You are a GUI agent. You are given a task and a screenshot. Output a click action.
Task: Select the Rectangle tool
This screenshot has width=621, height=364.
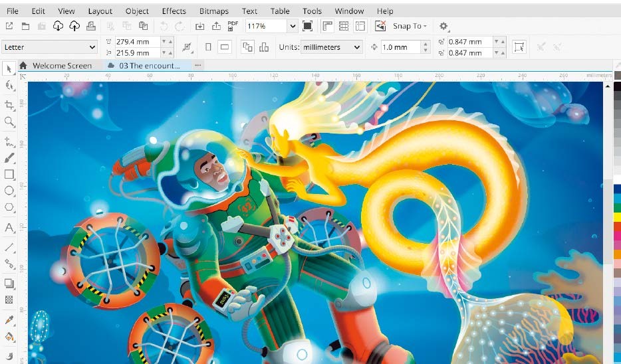(9, 175)
